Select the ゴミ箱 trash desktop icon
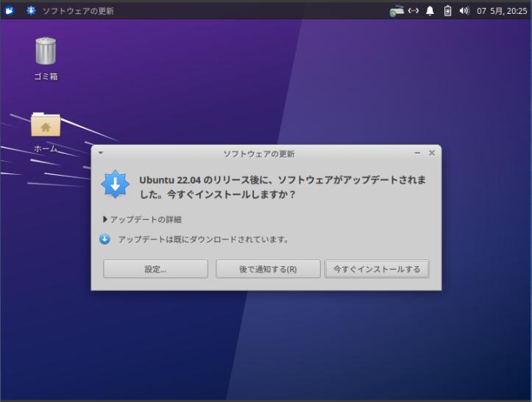Screen dimensions: 532x402 coord(46,59)
